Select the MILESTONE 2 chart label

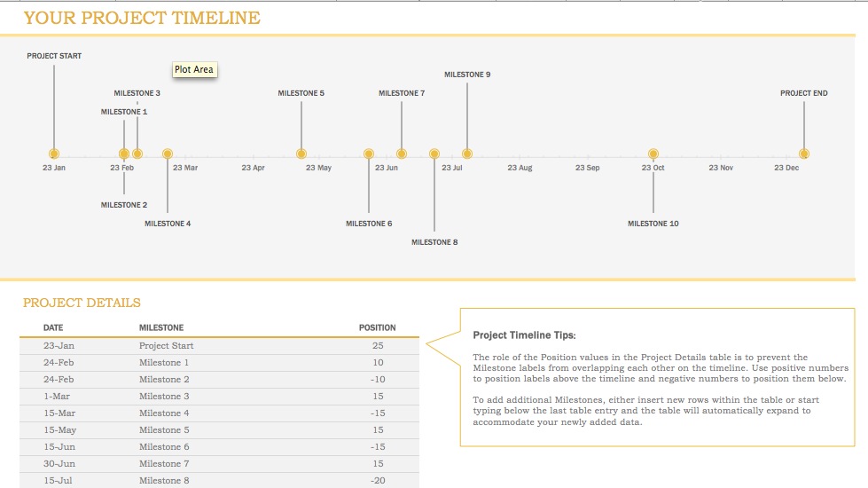124,205
